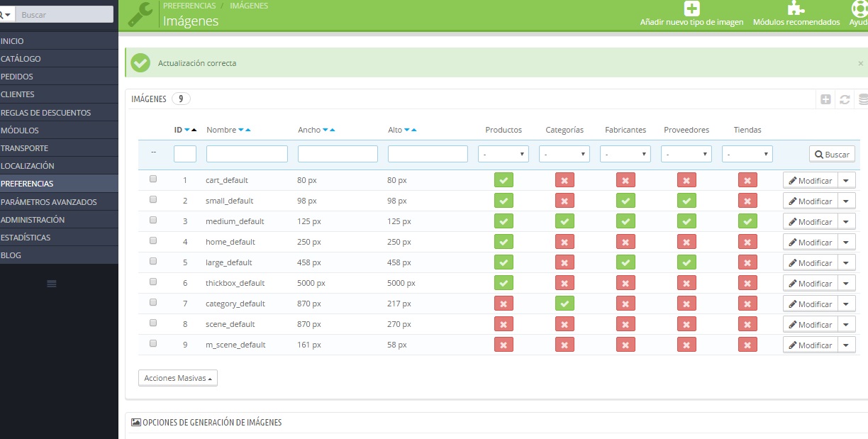Go to Parámetros Avanzados menu

pos(48,202)
